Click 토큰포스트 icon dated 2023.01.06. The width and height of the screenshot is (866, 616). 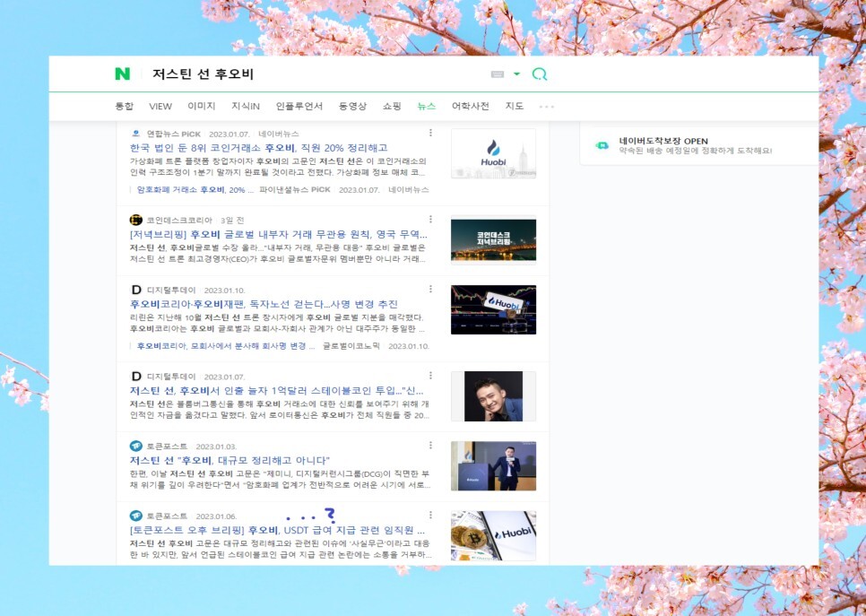(x=136, y=516)
